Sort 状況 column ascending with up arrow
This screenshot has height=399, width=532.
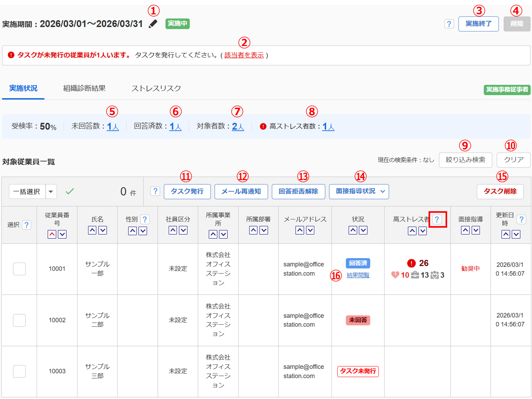click(x=353, y=230)
